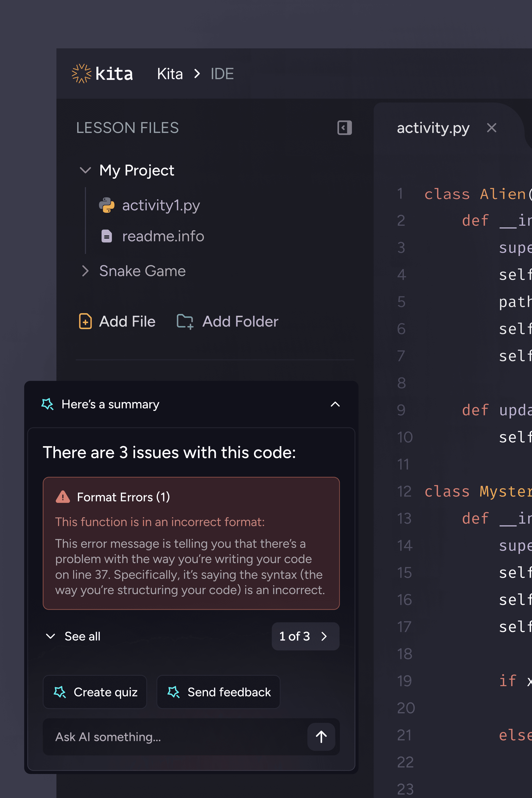Screen dimensions: 532x798
Task: Click the document icon beside readme.info
Action: point(107,236)
